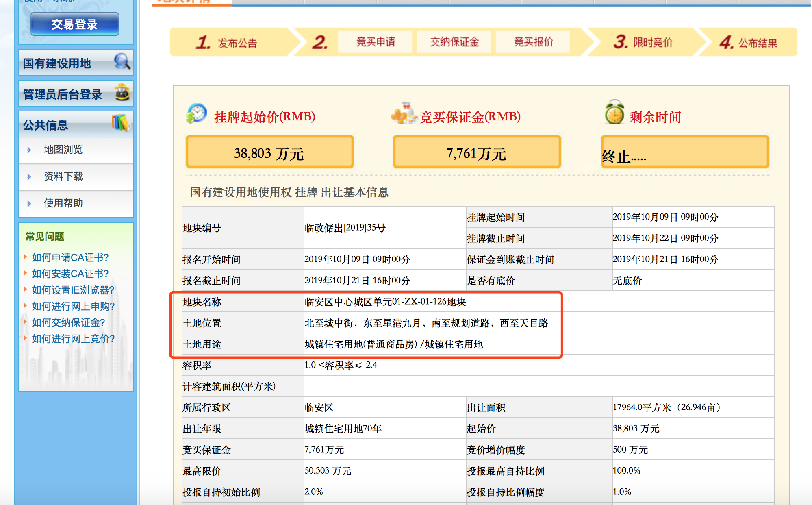Select the 竞买报价 step

click(533, 42)
